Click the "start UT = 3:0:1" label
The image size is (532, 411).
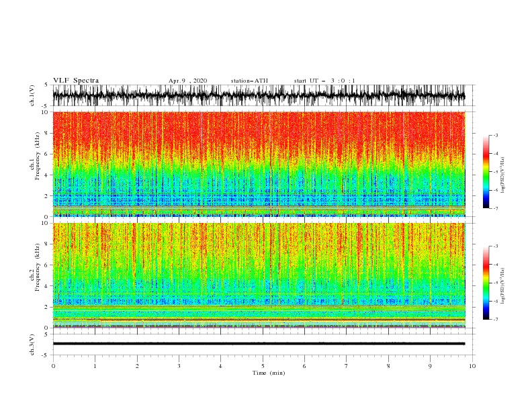[324, 81]
